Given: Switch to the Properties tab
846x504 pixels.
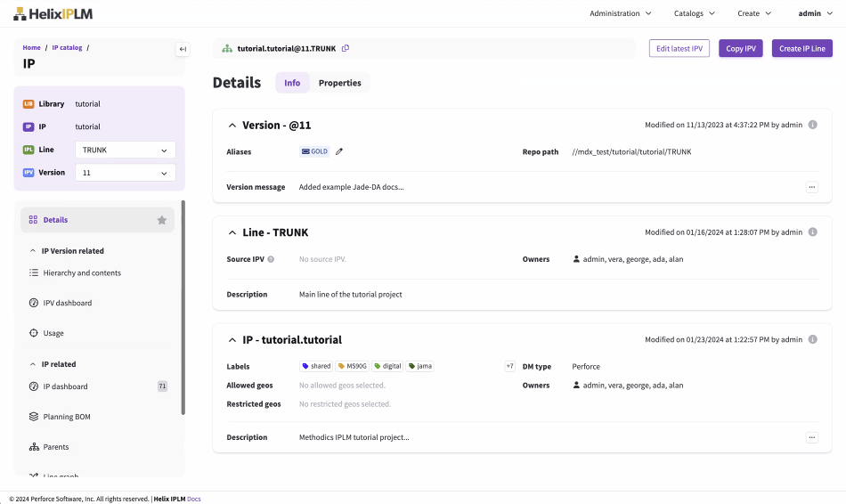Looking at the screenshot, I should click(339, 83).
